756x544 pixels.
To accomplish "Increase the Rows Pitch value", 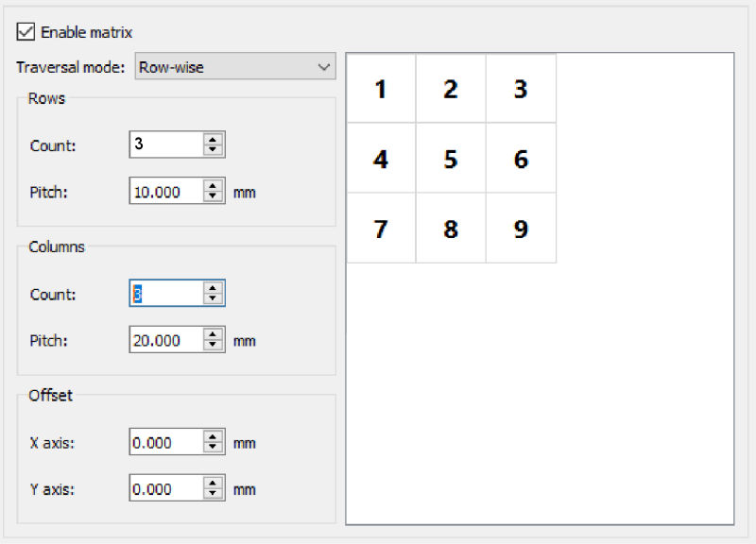I will (213, 185).
